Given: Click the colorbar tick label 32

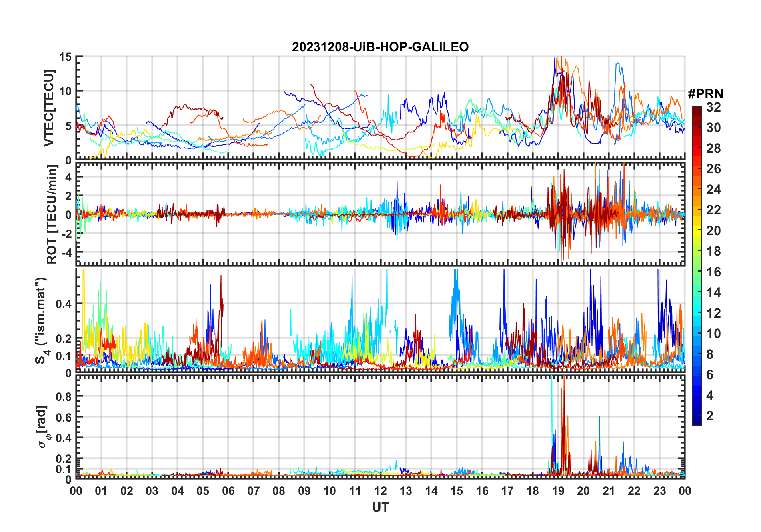Looking at the screenshot, I should tap(713, 107).
